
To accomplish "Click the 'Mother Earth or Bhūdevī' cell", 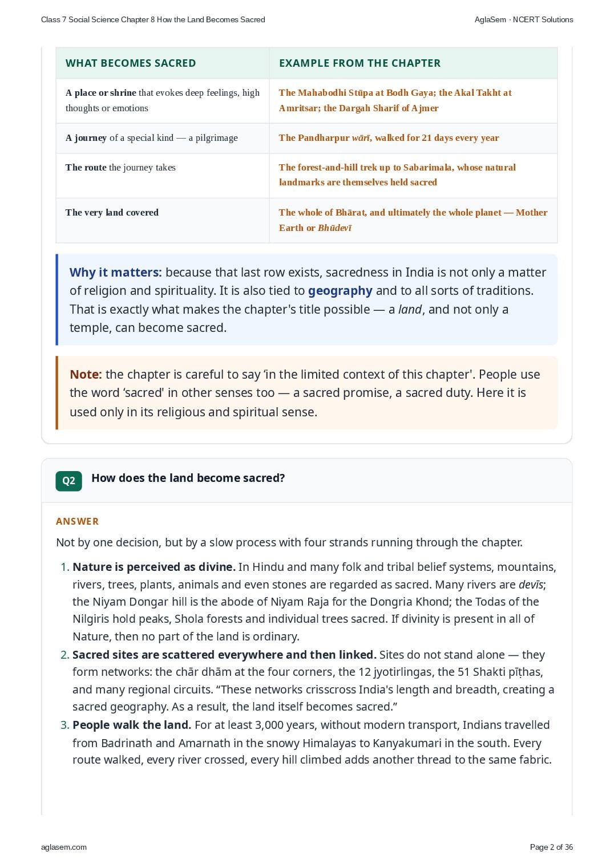I will click(x=413, y=220).
